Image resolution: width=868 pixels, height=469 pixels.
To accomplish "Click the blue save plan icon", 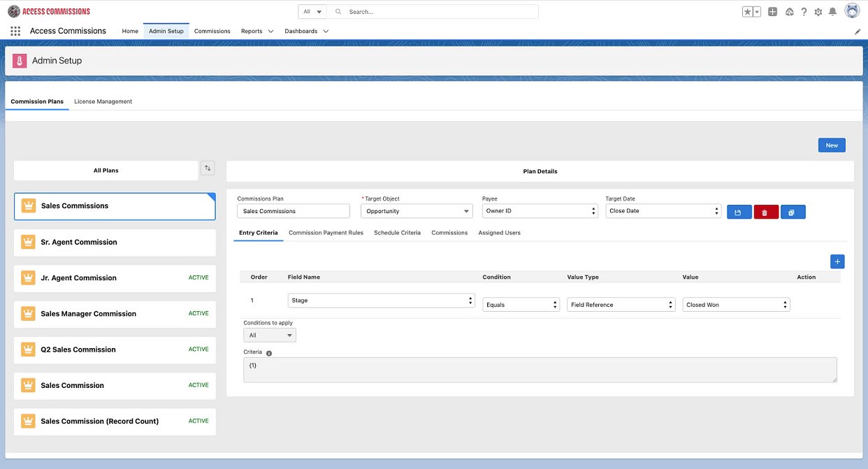I will tap(739, 212).
